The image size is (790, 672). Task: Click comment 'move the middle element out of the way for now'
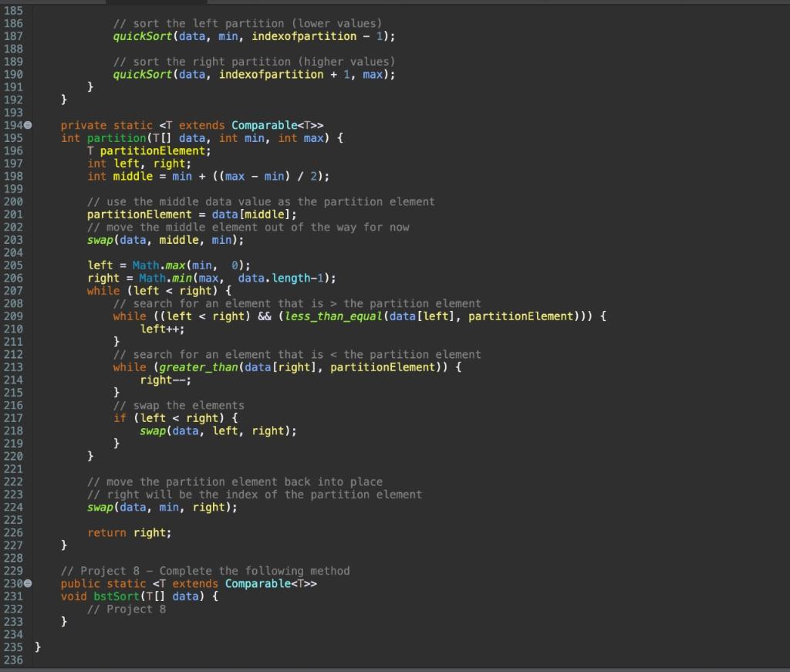248,227
